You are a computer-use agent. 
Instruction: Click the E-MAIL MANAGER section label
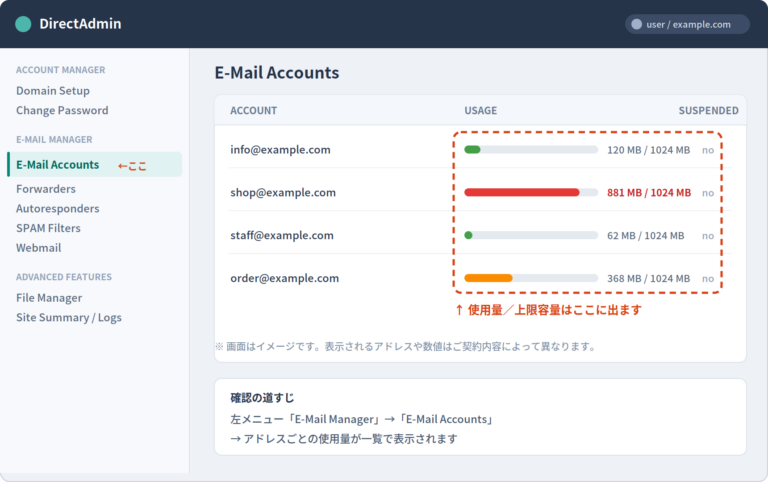click(54, 140)
